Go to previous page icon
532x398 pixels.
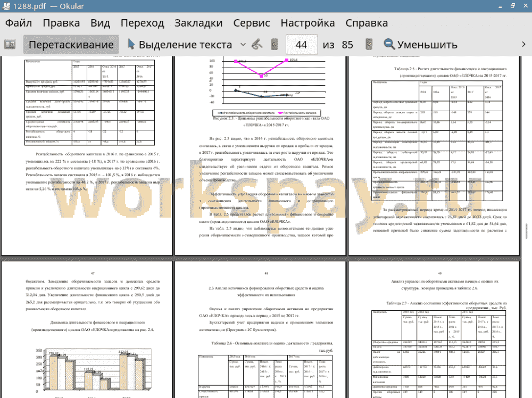coord(275,45)
